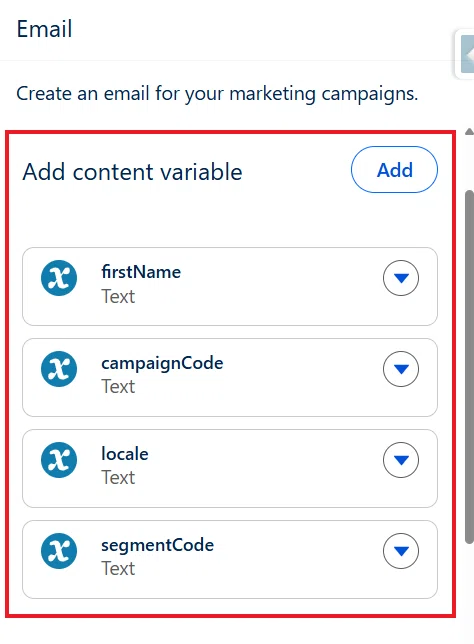Viewport: 474px width, 644px height.
Task: Click the scrollbar up arrow
Action: point(469,132)
